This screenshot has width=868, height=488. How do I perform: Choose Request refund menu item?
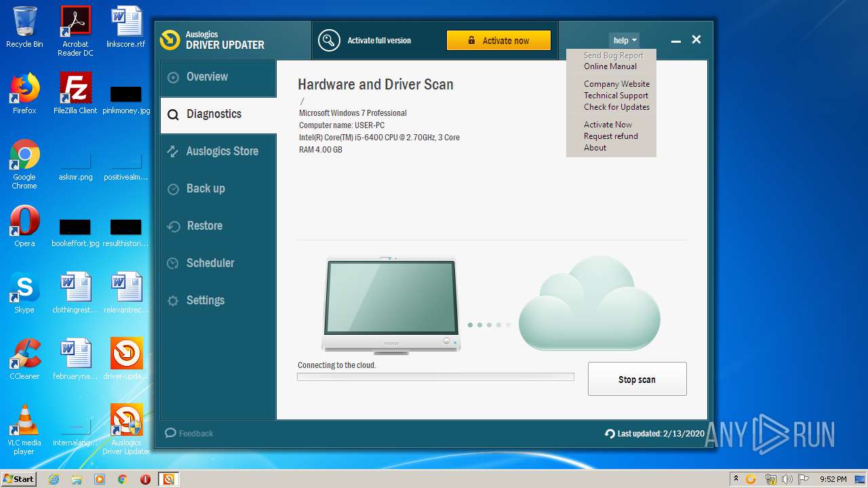[x=610, y=136]
